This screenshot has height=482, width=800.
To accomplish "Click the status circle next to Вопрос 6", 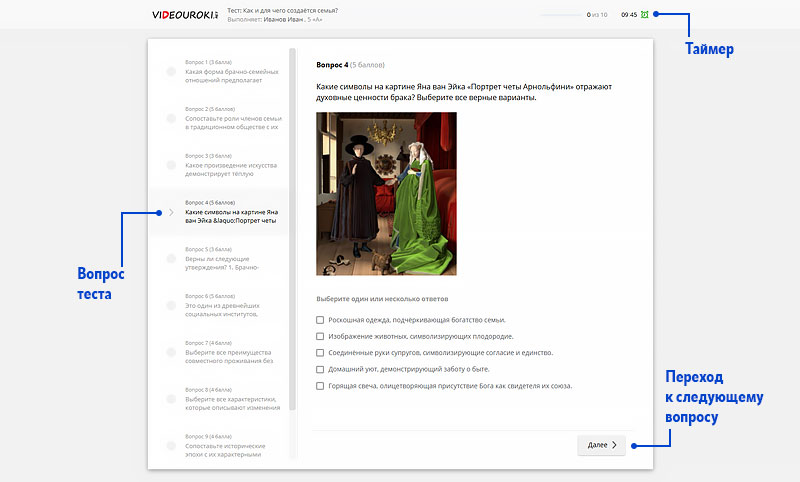I will [171, 306].
